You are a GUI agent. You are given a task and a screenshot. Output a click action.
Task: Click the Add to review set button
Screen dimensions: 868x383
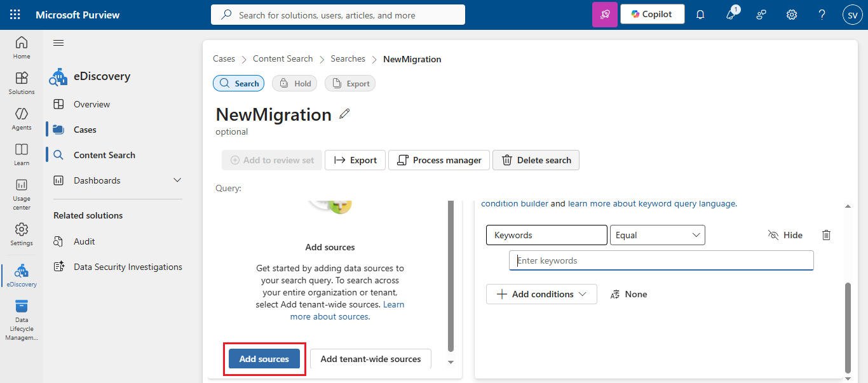pos(272,160)
